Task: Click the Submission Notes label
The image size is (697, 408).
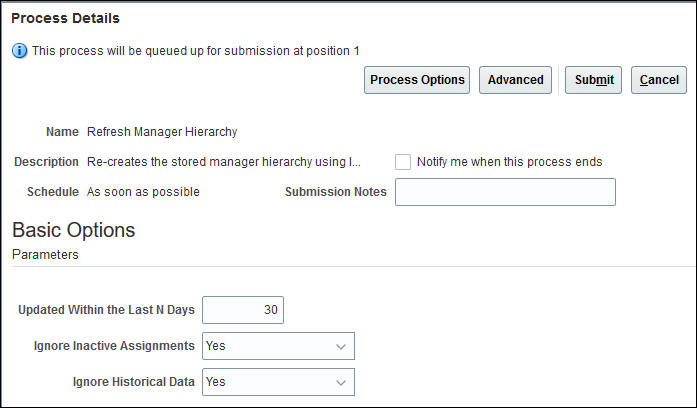Action: [x=335, y=192]
